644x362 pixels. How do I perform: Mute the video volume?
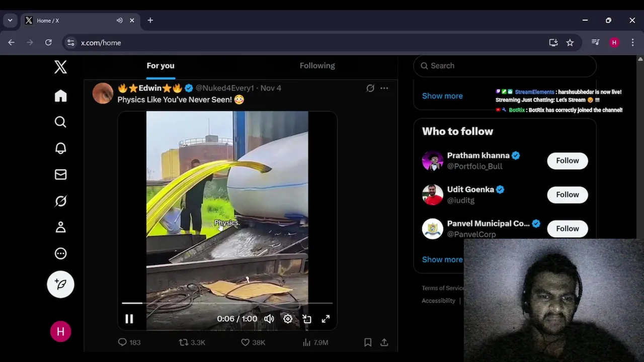click(269, 319)
